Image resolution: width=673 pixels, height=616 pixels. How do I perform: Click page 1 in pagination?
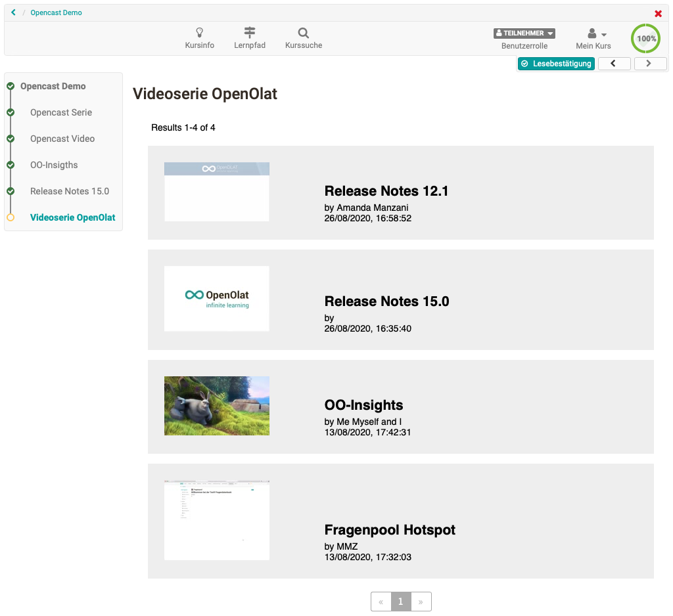401,602
